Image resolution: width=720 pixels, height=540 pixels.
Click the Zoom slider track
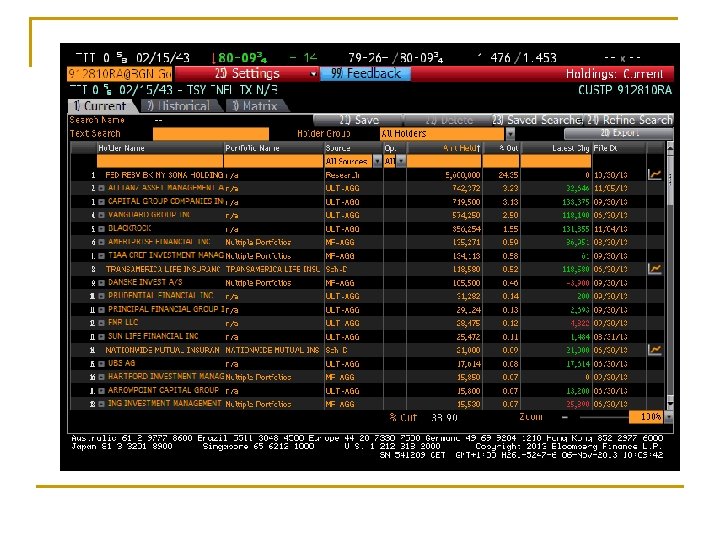coord(604,417)
